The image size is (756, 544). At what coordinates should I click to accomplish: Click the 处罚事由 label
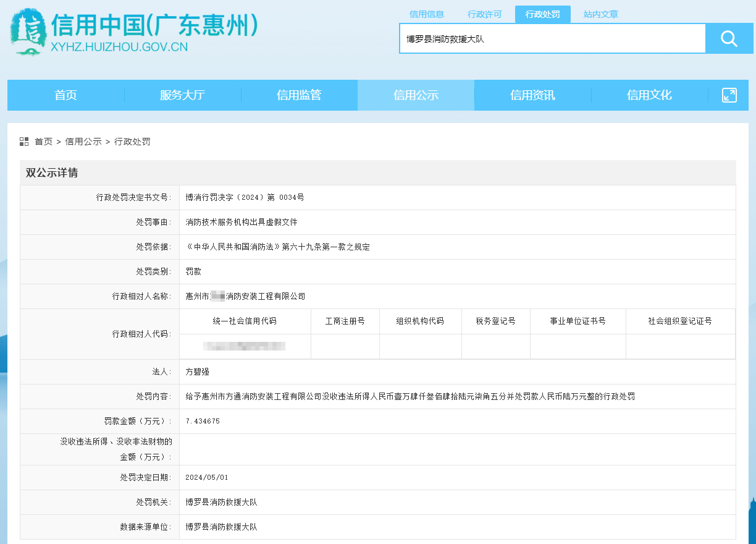pos(154,223)
